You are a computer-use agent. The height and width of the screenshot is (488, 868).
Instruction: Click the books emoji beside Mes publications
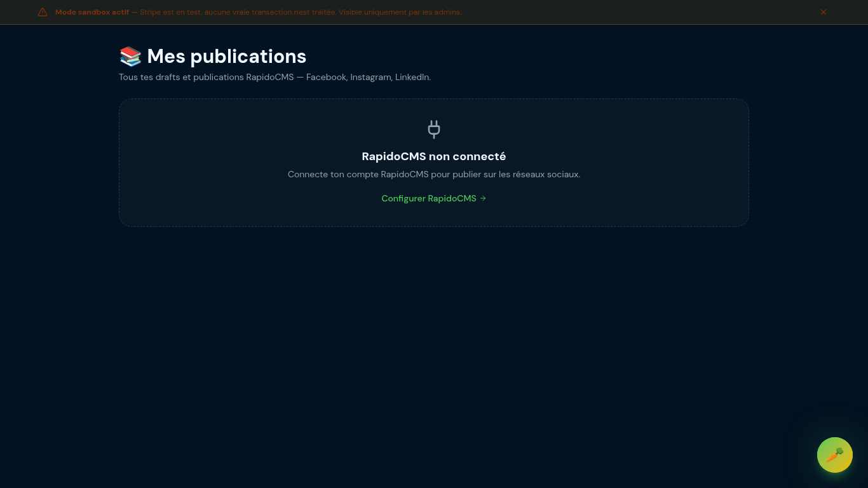(x=130, y=57)
